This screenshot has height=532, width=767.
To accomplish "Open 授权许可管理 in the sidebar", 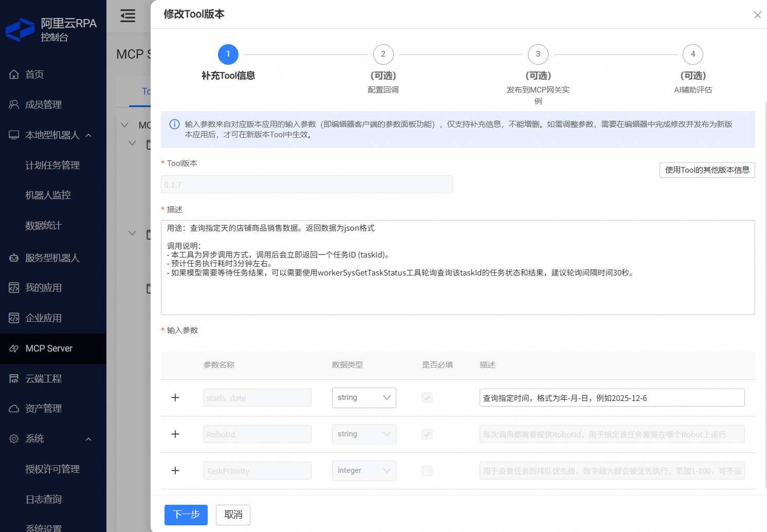I will [53, 469].
